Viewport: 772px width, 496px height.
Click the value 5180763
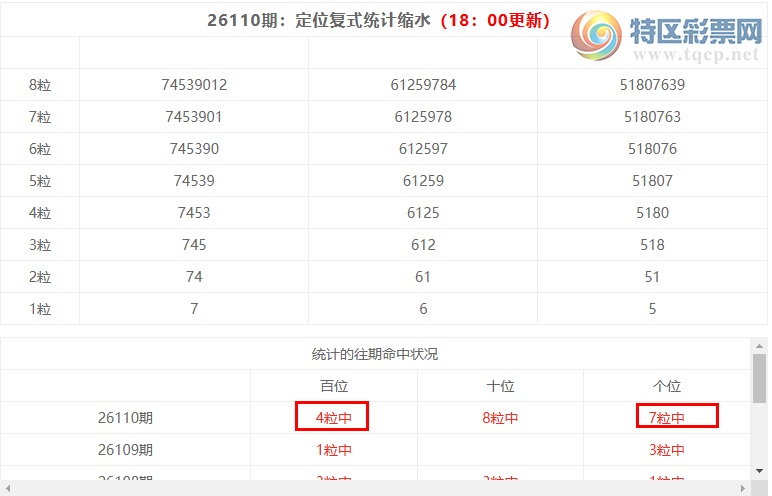[x=652, y=117]
